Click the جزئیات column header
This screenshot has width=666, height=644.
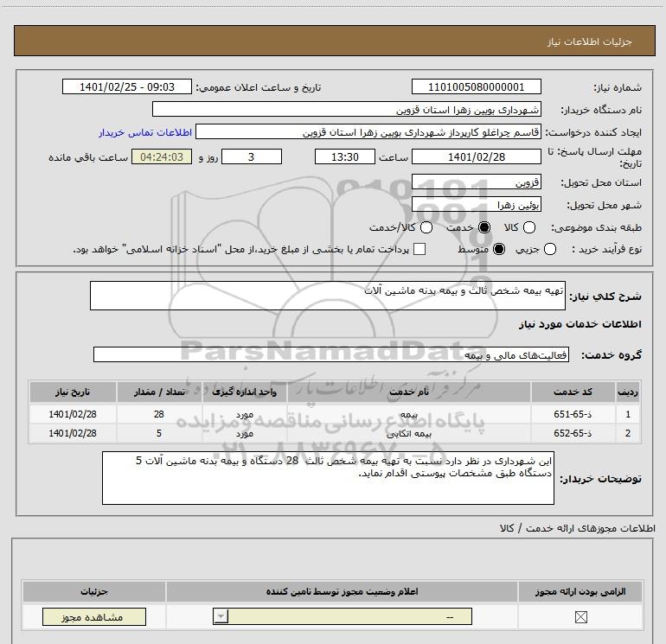pos(94,591)
